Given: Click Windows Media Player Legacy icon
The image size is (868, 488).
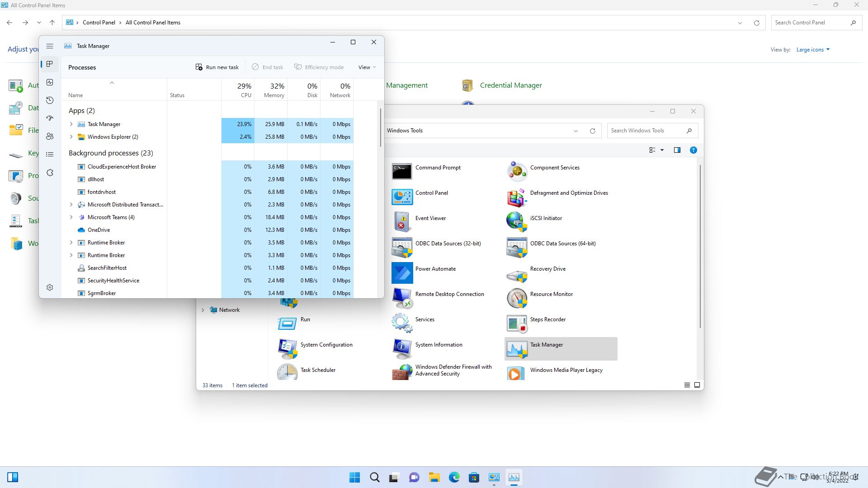Looking at the screenshot, I should click(x=517, y=372).
